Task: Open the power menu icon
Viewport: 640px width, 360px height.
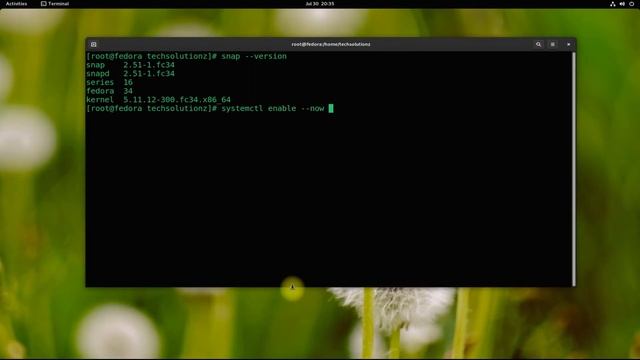Action: coord(631,4)
